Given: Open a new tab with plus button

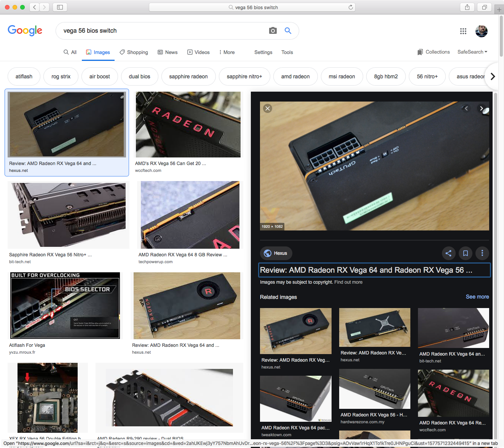Looking at the screenshot, I should click(x=499, y=10).
